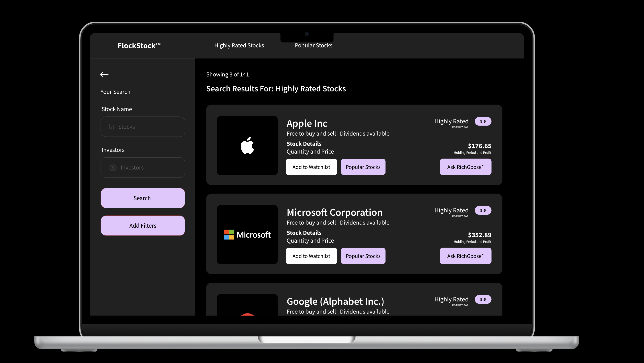
Task: Click the back arrow icon
Action: click(x=104, y=74)
